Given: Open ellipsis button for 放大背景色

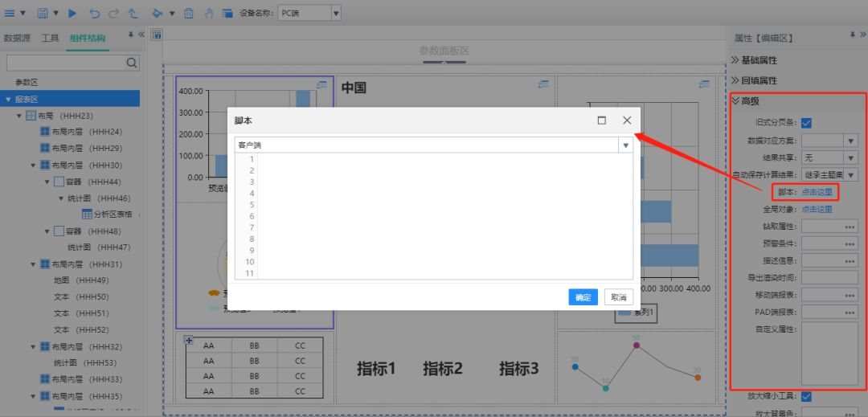Looking at the screenshot, I should point(850,415).
